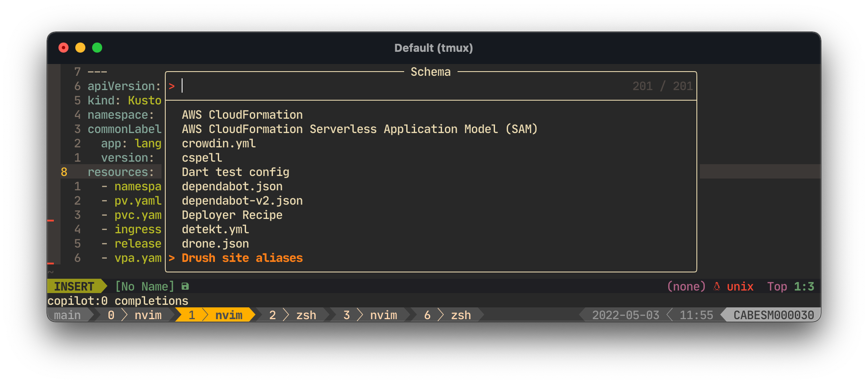The height and width of the screenshot is (384, 868).
Task: Click the hostname CABESM000030
Action: pos(774,315)
